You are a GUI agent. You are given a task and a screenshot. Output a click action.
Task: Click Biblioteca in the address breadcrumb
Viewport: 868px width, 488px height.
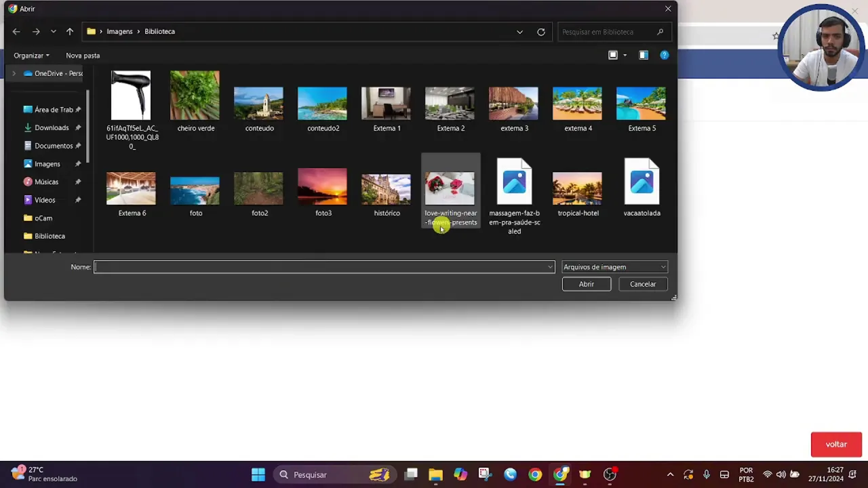[x=159, y=32]
